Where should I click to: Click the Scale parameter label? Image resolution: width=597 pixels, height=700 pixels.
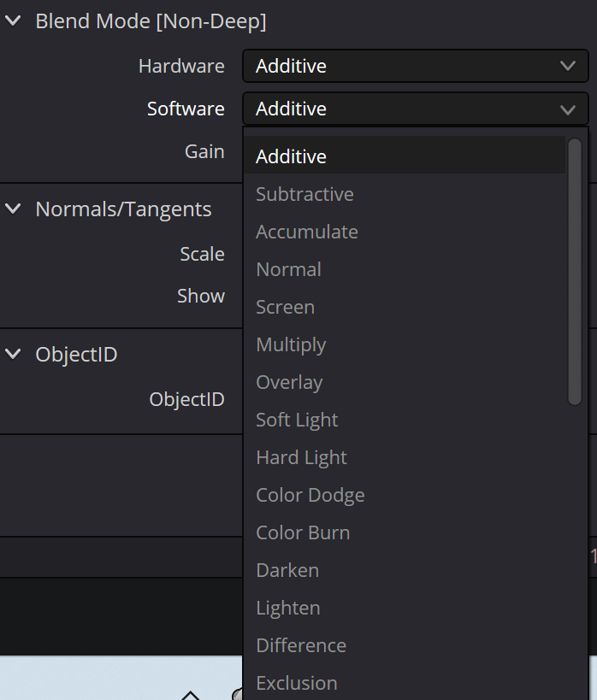(202, 254)
